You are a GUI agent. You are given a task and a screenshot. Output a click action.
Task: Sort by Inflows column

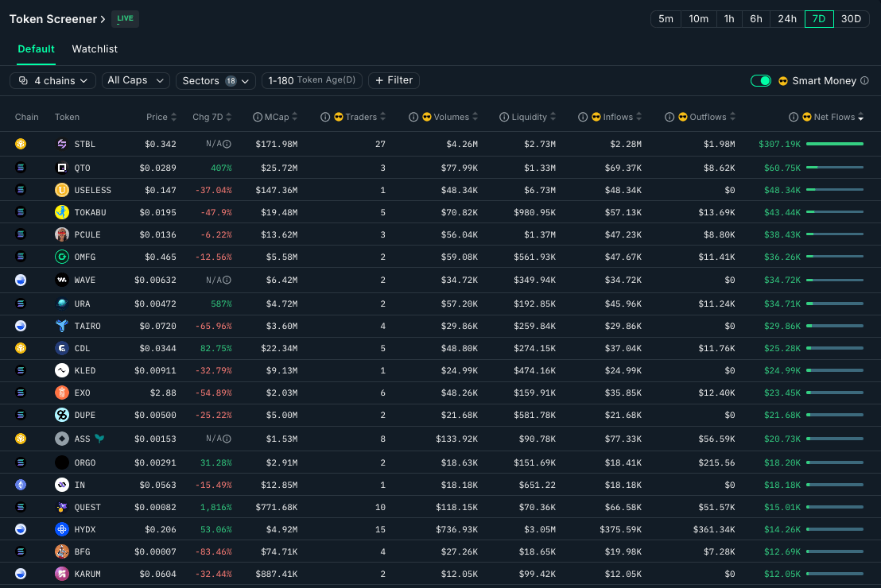638,117
